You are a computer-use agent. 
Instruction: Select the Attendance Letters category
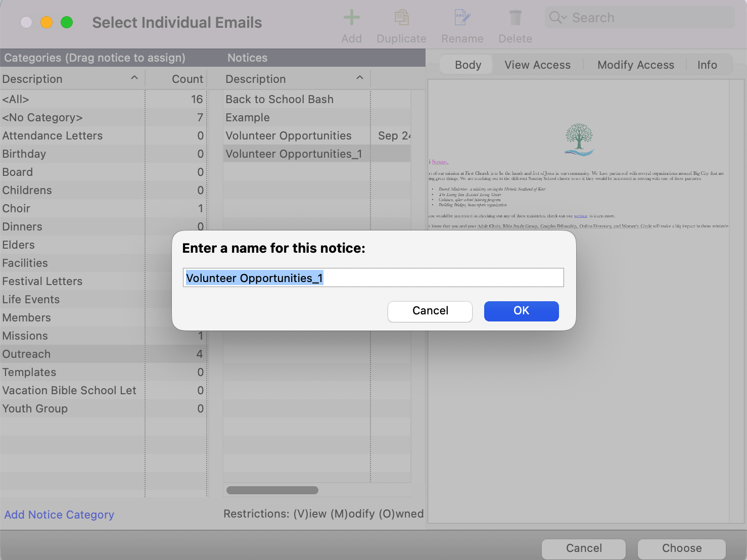(103, 135)
